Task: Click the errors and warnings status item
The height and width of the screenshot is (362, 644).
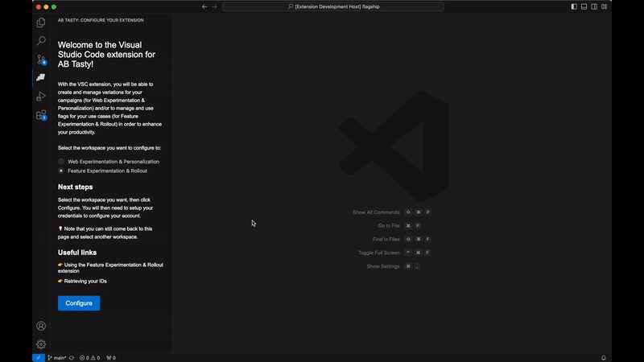Action: pos(89,357)
